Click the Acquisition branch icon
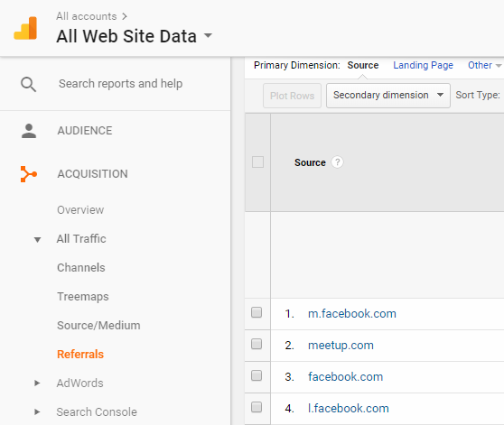 pyautogui.click(x=29, y=174)
